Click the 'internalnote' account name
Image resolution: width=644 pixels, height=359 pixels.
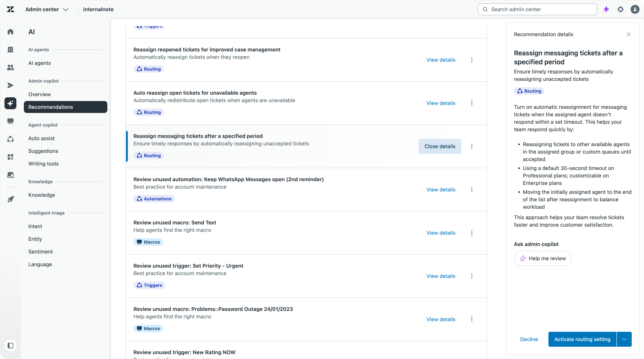[98, 9]
